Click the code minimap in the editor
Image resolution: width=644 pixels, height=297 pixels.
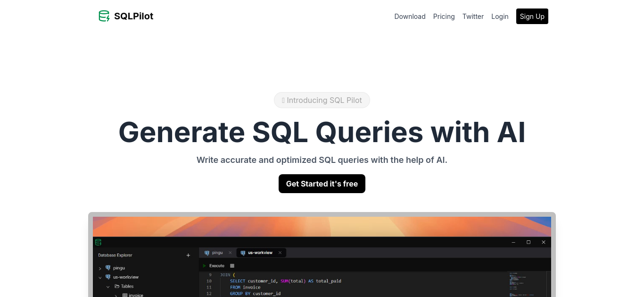pos(527,284)
